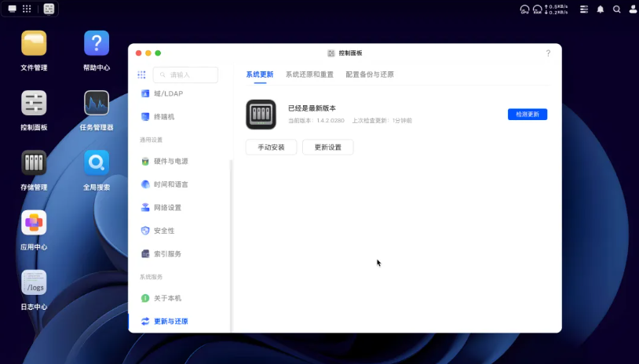This screenshot has height=364, width=639.
Task: Click the RAM usage indicator icon
Action: click(x=538, y=9)
